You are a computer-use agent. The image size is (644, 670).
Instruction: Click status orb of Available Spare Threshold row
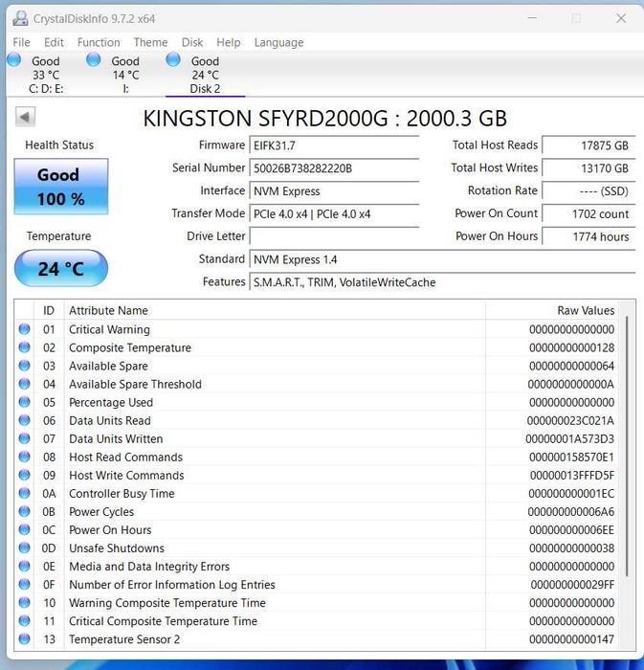pos(24,384)
